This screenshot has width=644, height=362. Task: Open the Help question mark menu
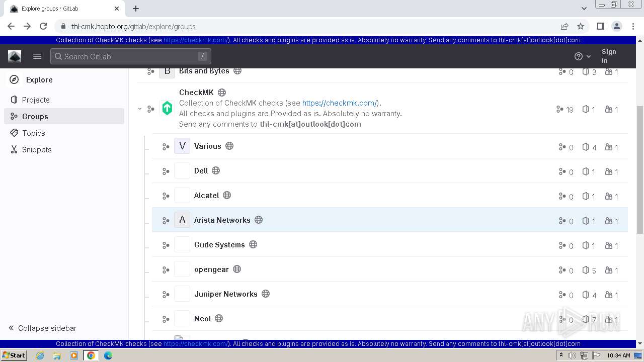tap(583, 56)
